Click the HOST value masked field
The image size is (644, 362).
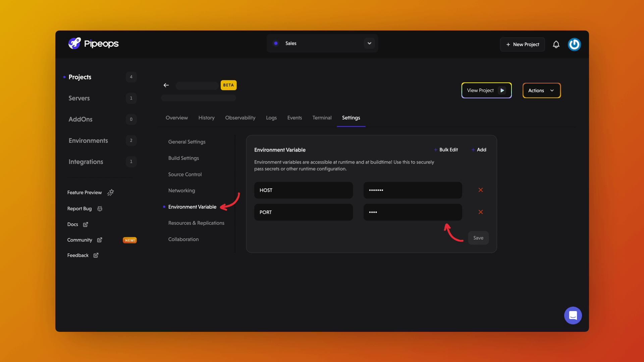coord(413,190)
